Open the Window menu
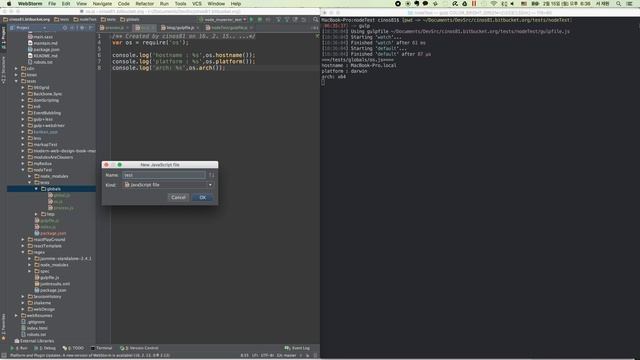 (x=216, y=4)
